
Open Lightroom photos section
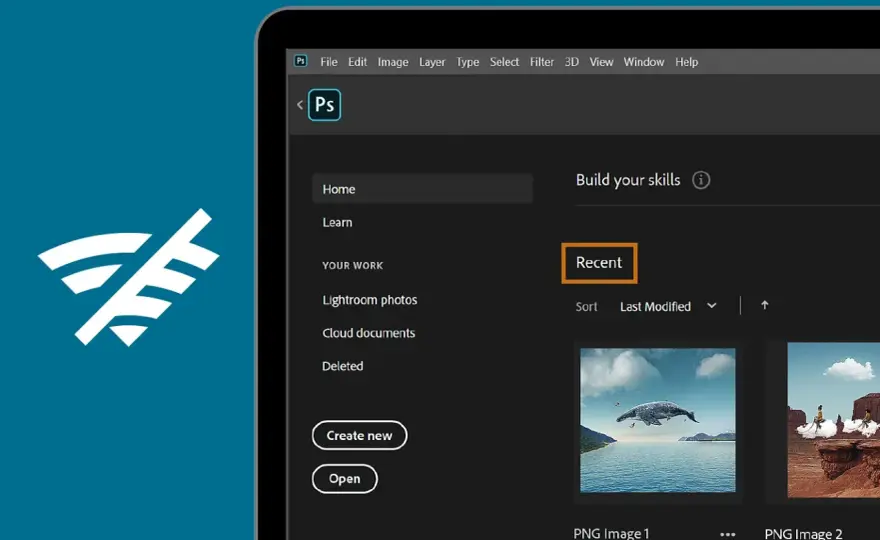click(370, 300)
